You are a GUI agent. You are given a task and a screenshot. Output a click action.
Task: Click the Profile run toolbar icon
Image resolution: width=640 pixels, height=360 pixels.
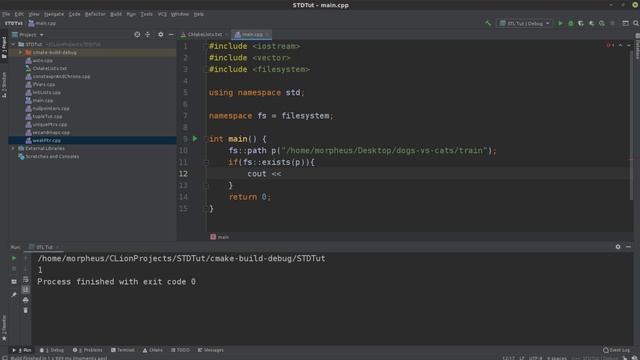591,23
